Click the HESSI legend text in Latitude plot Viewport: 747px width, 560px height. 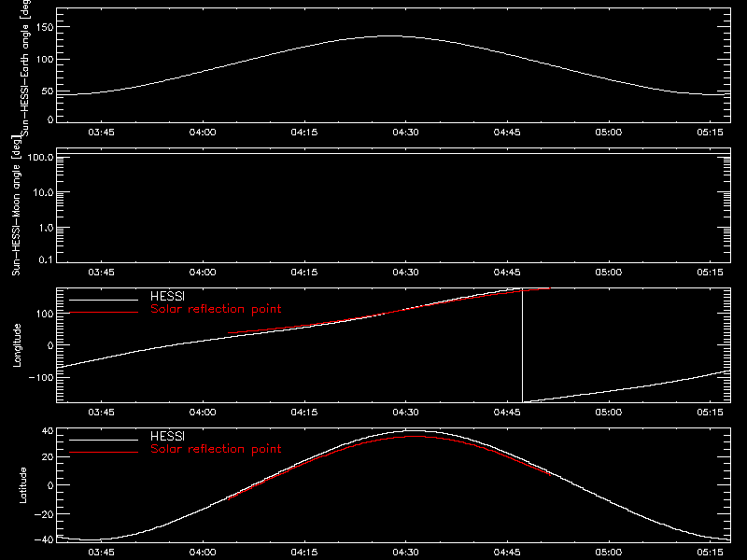tap(167, 436)
